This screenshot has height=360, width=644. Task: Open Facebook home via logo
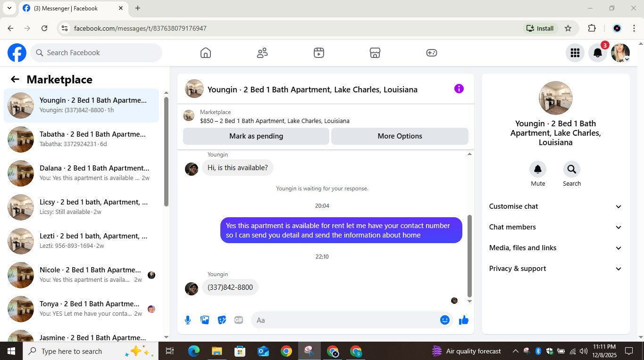pyautogui.click(x=17, y=53)
